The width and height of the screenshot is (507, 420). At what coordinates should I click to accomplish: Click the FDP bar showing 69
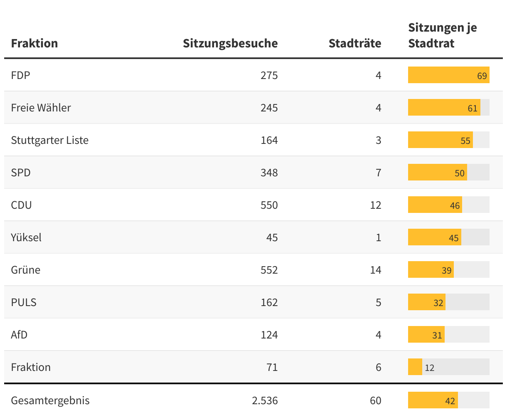pyautogui.click(x=448, y=75)
